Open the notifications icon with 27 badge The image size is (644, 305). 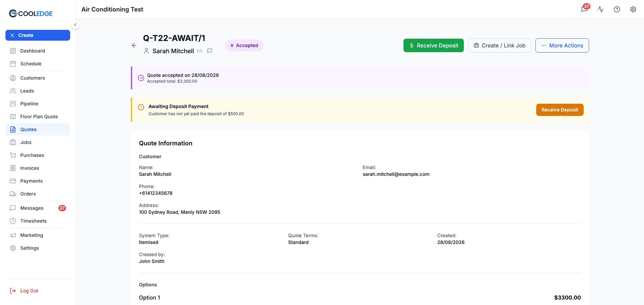(x=585, y=9)
